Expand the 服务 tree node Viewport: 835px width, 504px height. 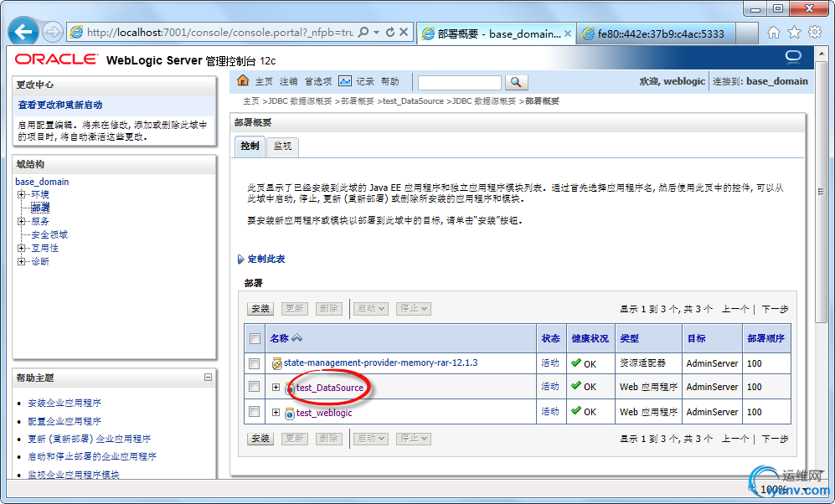coord(21,221)
